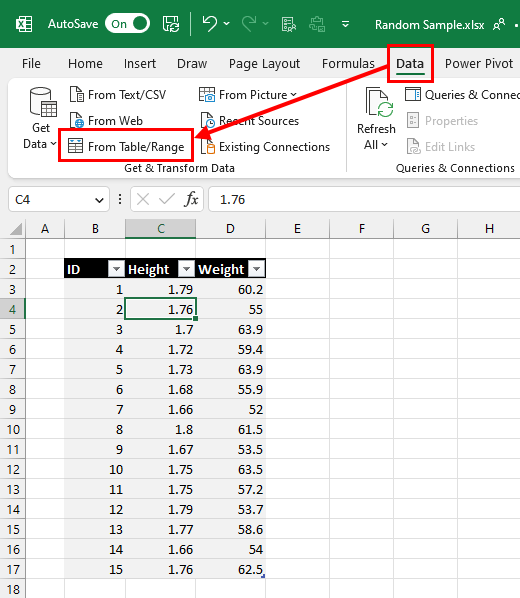Open the Height column filter dropdown
Viewport: 520px width, 598px height.
[x=186, y=269]
